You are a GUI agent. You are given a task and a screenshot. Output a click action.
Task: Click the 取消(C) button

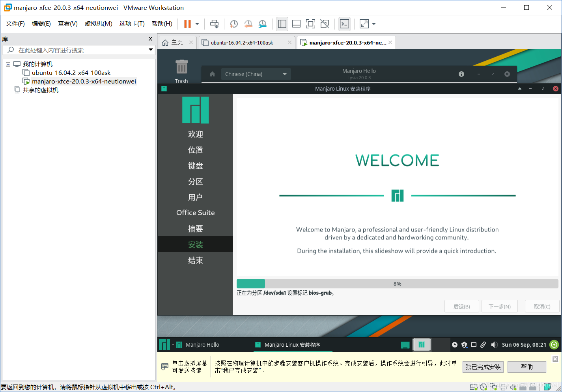(542, 307)
